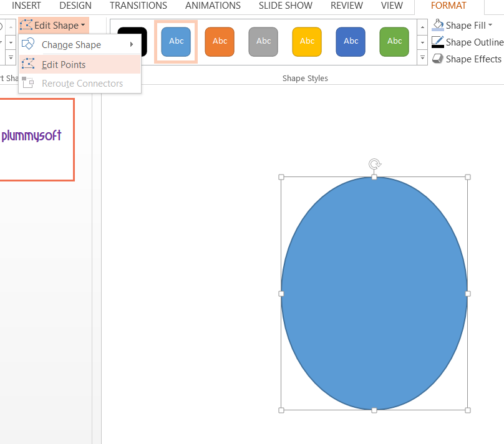Switch to the ANIMATIONS tab

coord(213,6)
